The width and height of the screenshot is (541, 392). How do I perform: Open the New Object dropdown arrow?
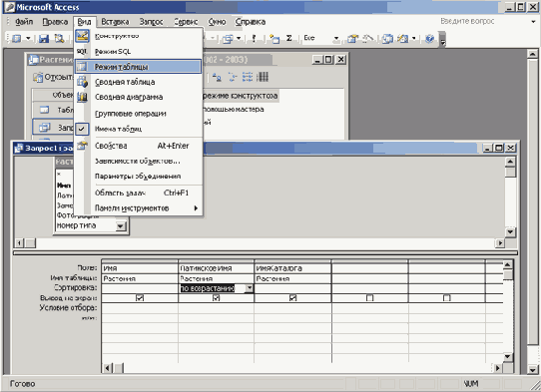click(414, 38)
